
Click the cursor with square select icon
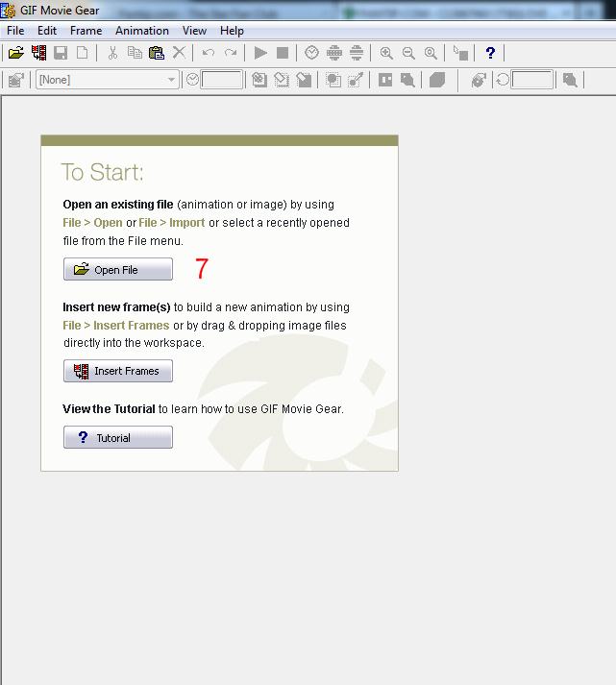tap(460, 53)
